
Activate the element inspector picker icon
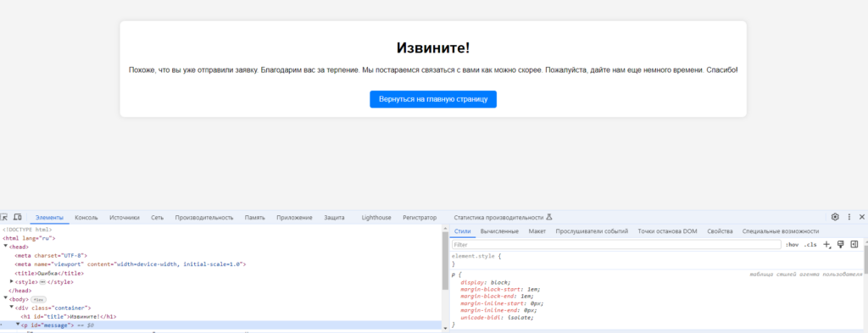click(x=4, y=218)
